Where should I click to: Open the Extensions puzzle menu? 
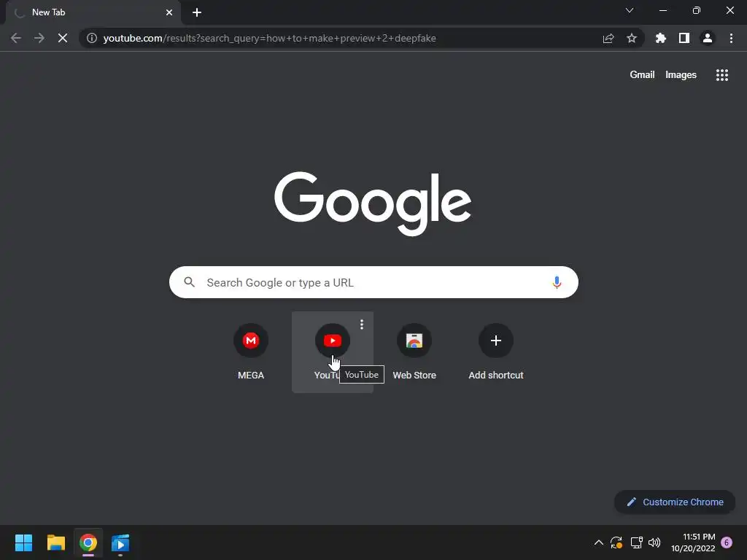[x=661, y=38]
